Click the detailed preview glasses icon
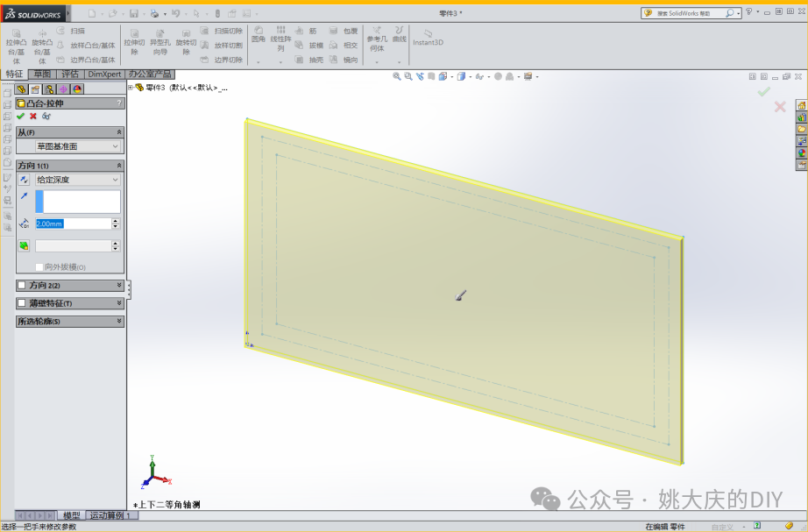The height and width of the screenshot is (532, 808). click(46, 116)
